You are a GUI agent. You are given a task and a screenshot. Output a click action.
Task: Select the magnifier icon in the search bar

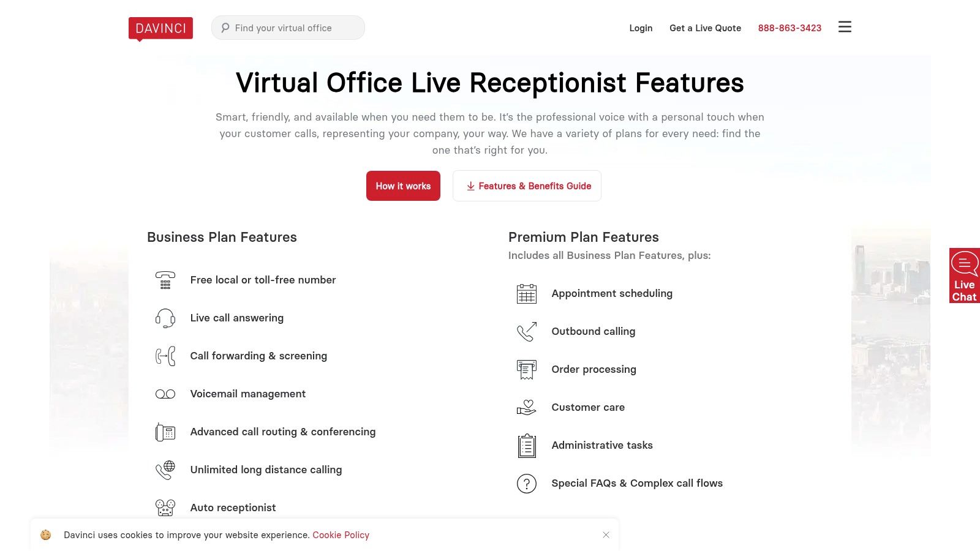[x=225, y=28]
